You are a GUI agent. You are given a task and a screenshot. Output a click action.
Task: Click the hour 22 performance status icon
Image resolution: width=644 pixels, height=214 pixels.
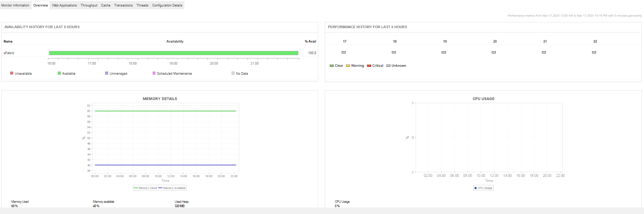[x=594, y=52]
